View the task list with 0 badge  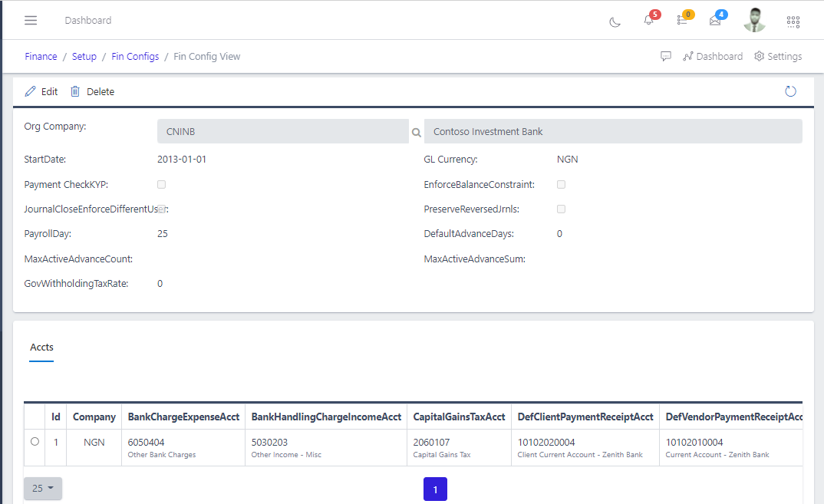[682, 22]
